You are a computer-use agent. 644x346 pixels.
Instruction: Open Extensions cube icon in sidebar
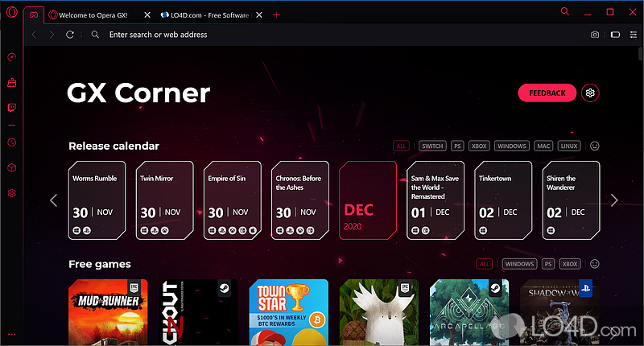(11, 167)
